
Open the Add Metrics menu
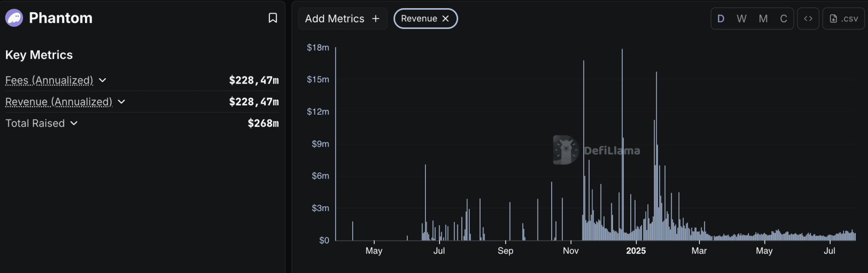pyautogui.click(x=343, y=19)
